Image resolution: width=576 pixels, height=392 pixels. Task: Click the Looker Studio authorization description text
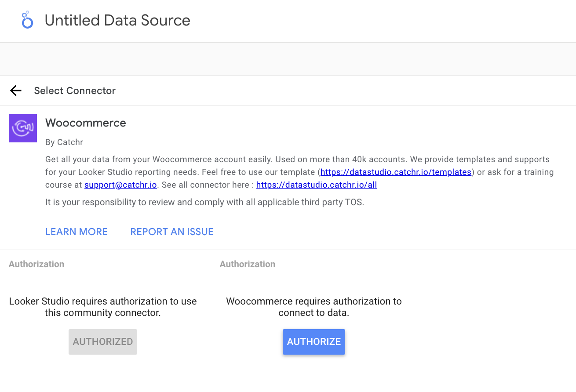[x=103, y=307]
